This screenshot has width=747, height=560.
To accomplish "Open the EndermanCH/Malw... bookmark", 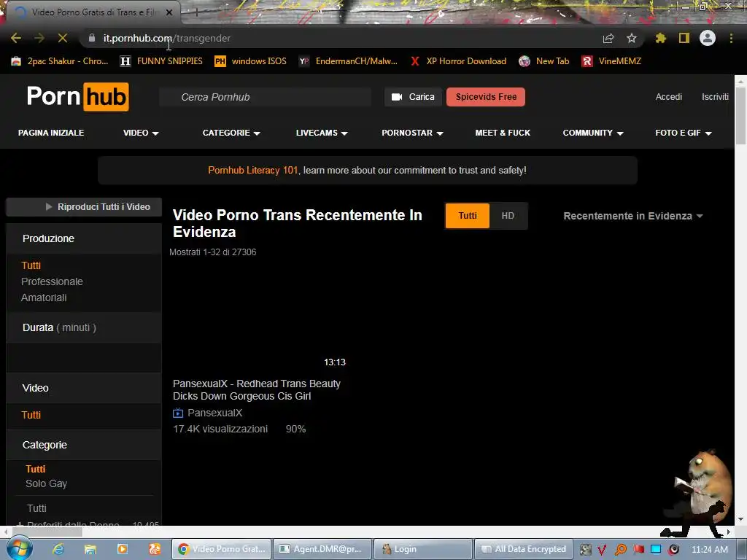I will [348, 61].
